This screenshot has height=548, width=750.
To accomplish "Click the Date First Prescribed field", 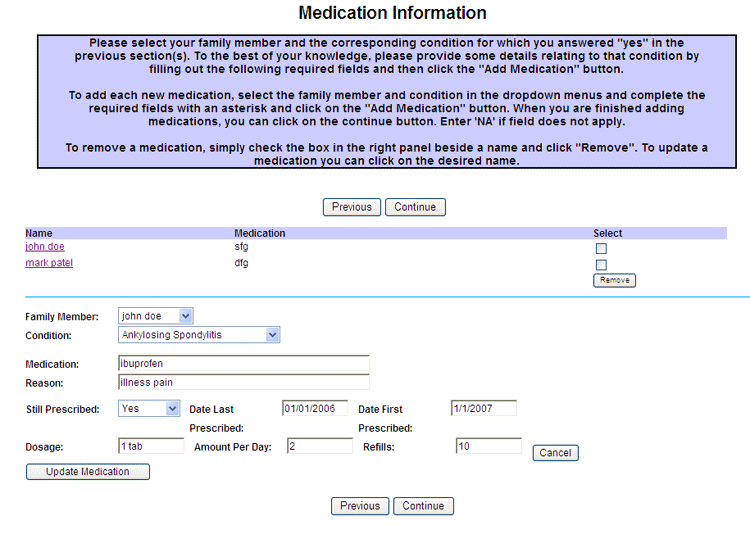I will [483, 408].
